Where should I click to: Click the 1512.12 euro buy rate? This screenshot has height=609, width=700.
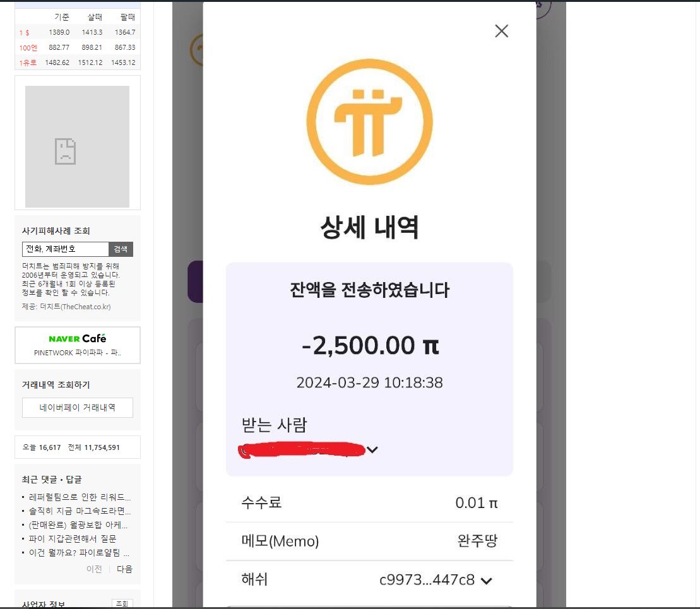90,62
